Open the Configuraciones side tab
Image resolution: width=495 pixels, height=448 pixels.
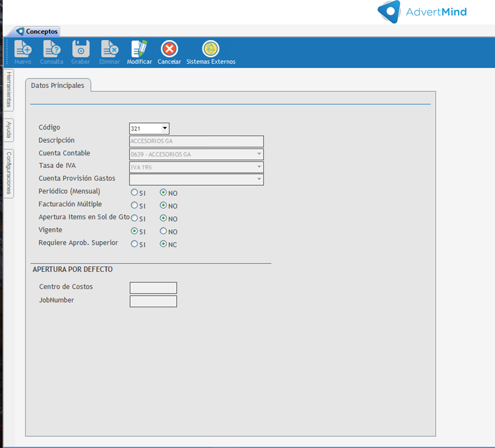tap(9, 173)
